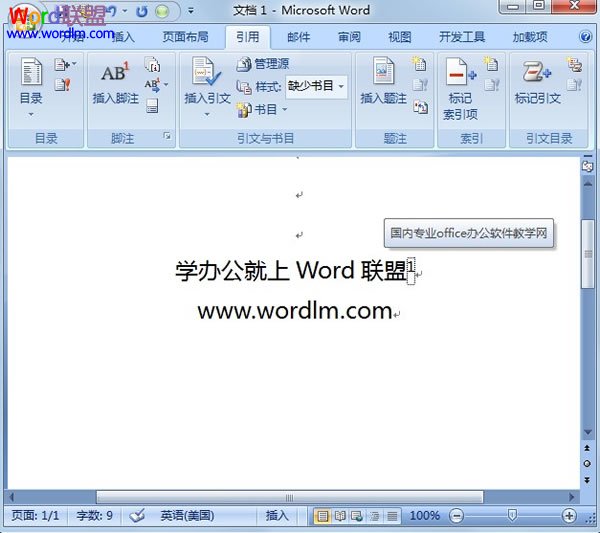Open Word Help question mark icon

coord(585,37)
